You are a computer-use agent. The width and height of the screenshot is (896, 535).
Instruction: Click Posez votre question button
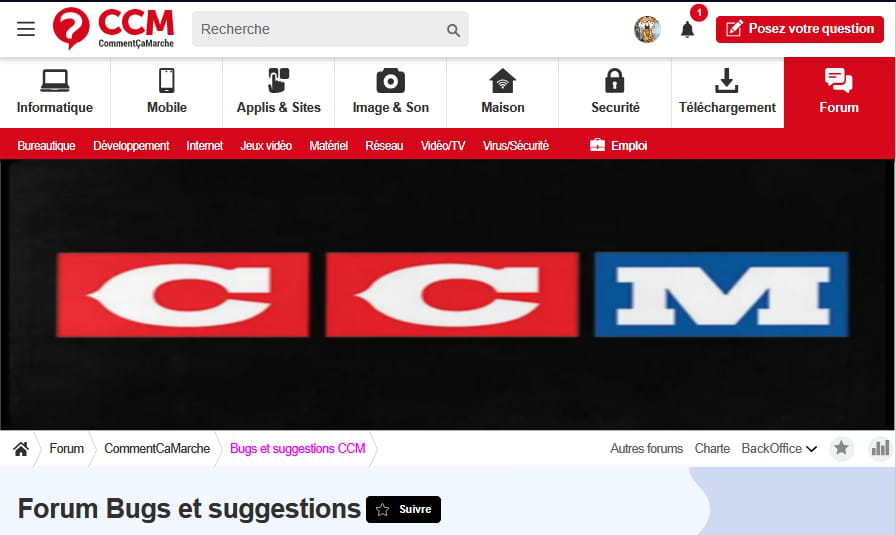coord(800,29)
